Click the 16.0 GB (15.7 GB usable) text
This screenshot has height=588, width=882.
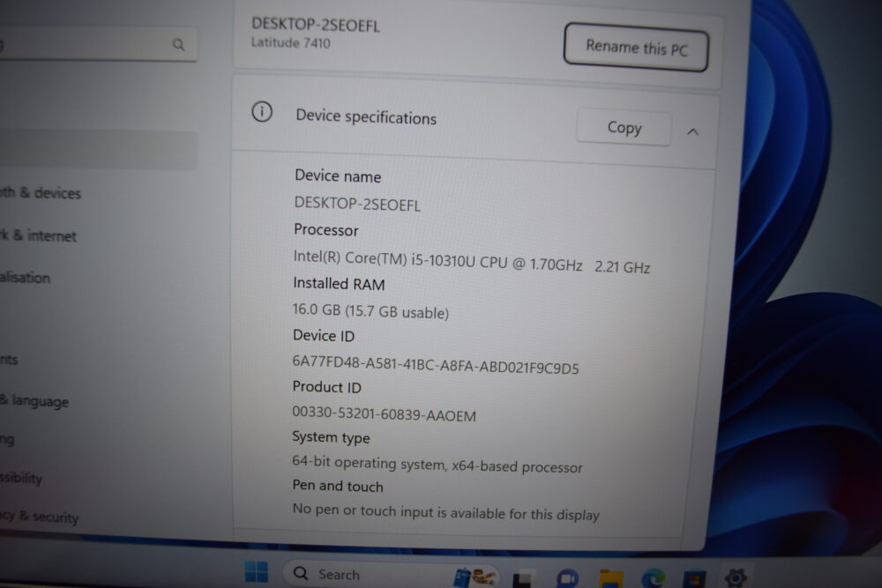tap(370, 311)
